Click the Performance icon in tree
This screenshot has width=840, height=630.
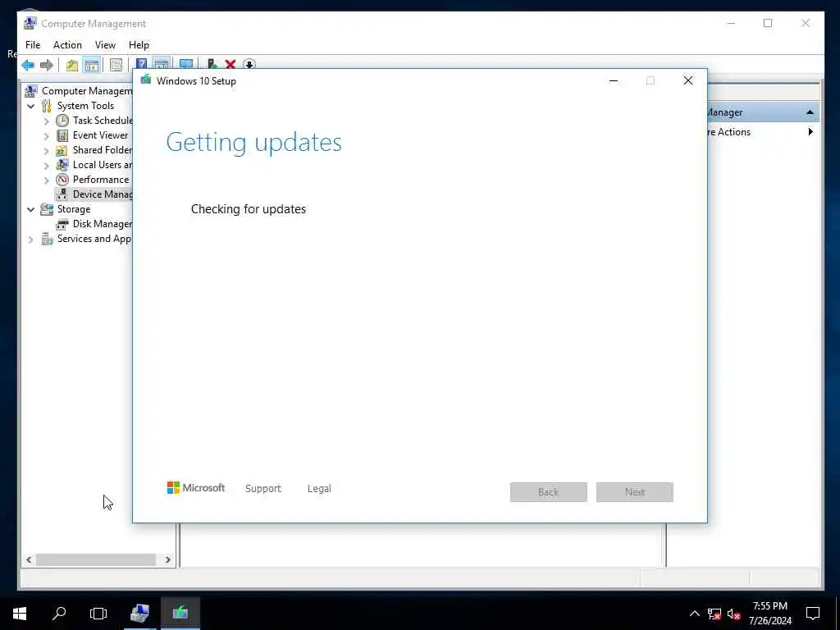(x=62, y=180)
